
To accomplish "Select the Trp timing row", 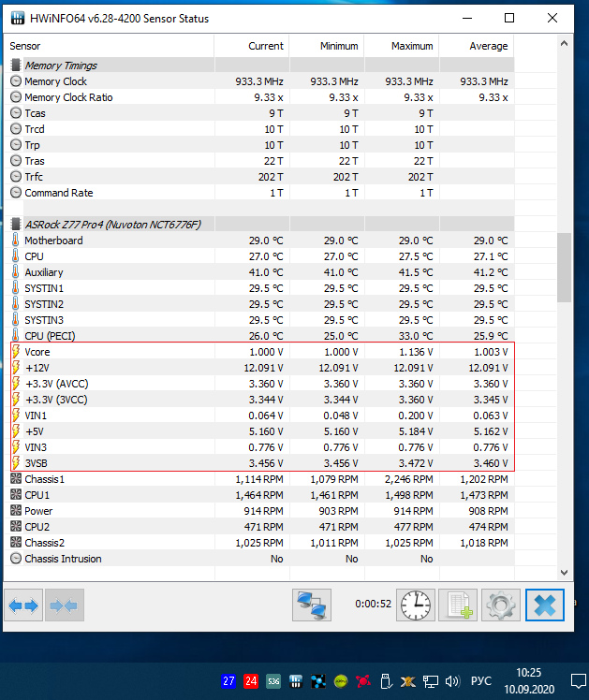I will (x=259, y=145).
